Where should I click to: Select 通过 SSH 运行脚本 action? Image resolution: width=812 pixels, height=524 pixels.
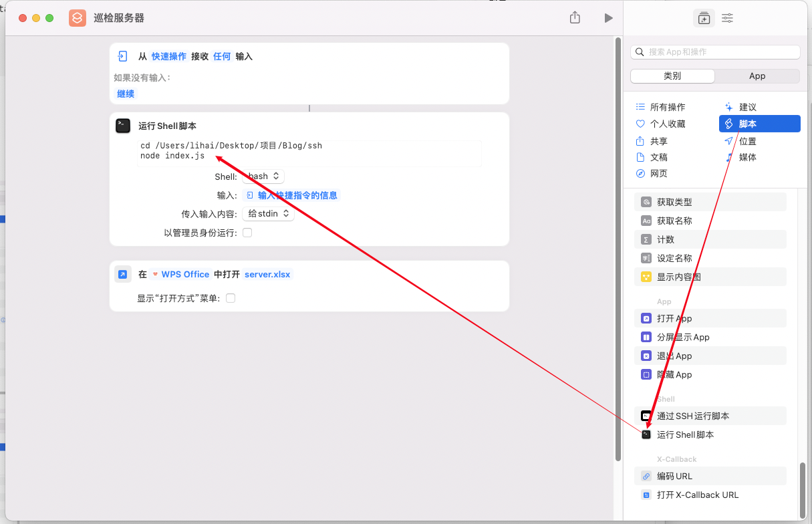point(692,416)
